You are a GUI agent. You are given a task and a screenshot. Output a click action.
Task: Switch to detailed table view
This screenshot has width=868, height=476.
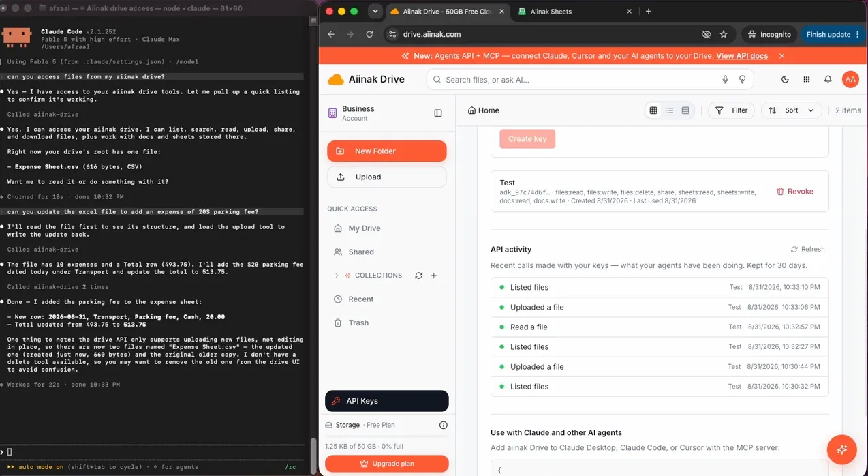[x=685, y=110]
